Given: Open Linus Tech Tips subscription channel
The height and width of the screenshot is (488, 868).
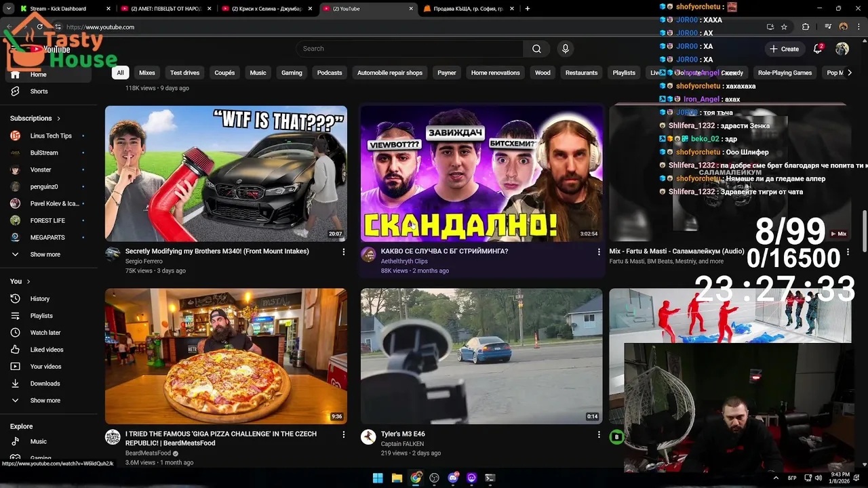Looking at the screenshot, I should tap(51, 136).
